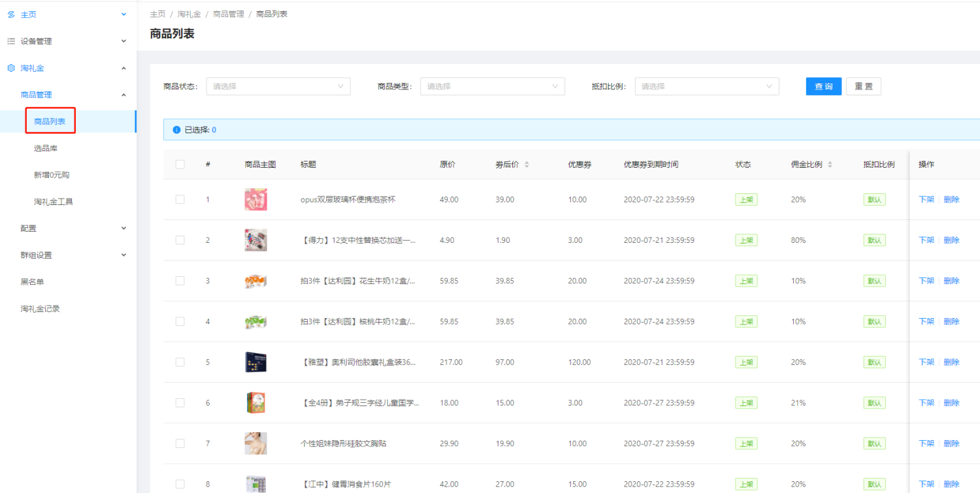Expand the 群组设置 sidebar menu chevron
The width and height of the screenshot is (980, 493).
(x=123, y=255)
